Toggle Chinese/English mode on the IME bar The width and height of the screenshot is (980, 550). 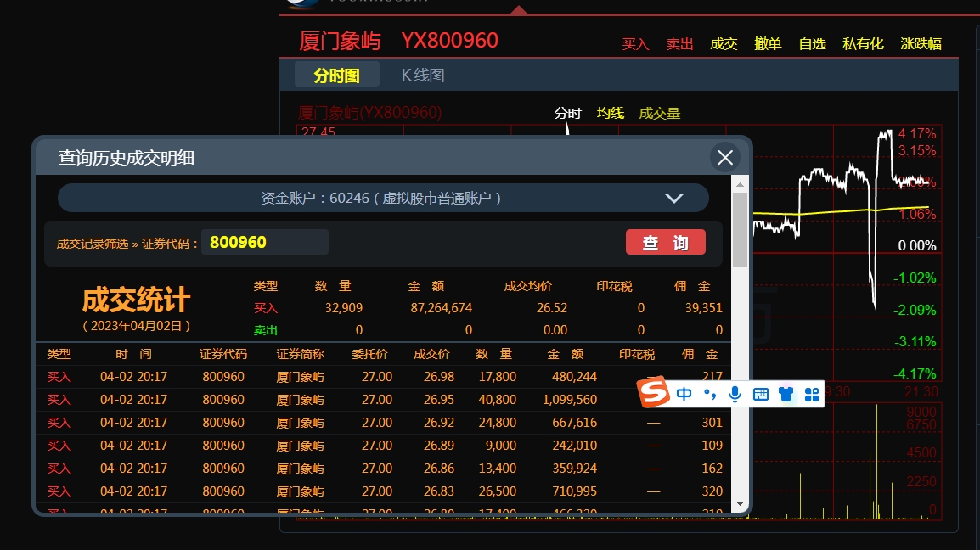[x=684, y=394]
